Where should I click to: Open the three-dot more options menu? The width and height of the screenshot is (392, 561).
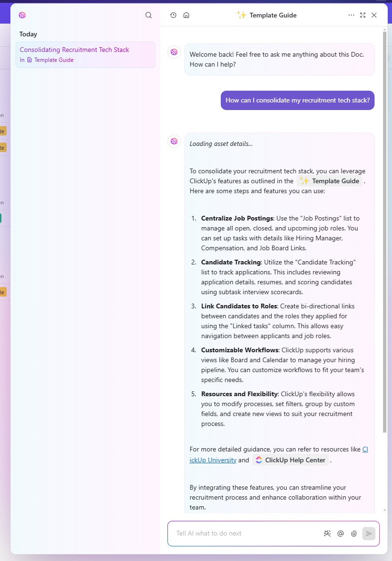(351, 15)
